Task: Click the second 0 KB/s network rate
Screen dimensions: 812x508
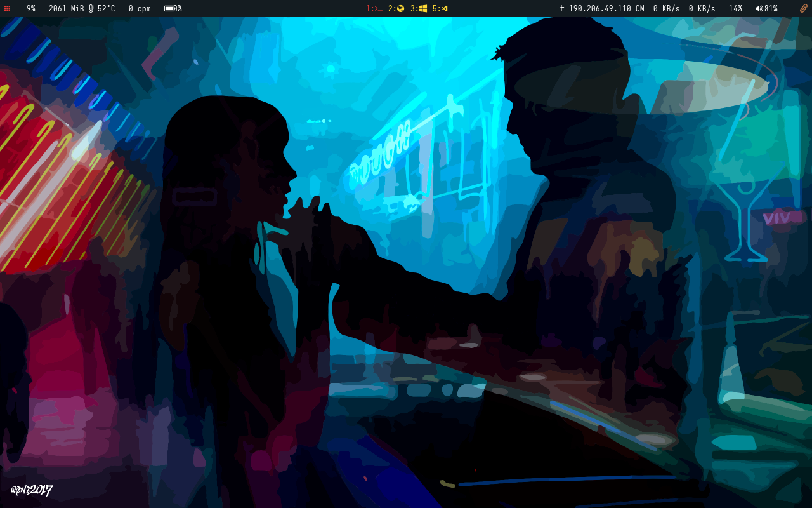Action: [702, 8]
